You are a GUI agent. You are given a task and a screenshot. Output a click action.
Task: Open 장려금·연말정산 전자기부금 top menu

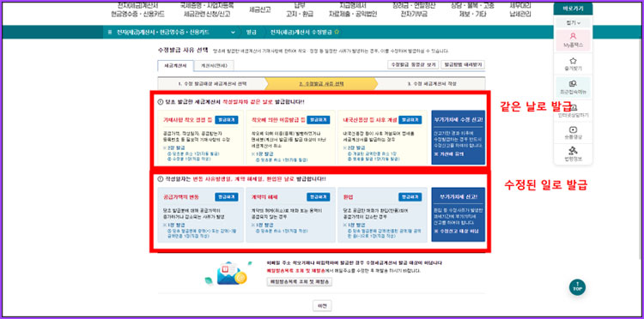pyautogui.click(x=414, y=9)
